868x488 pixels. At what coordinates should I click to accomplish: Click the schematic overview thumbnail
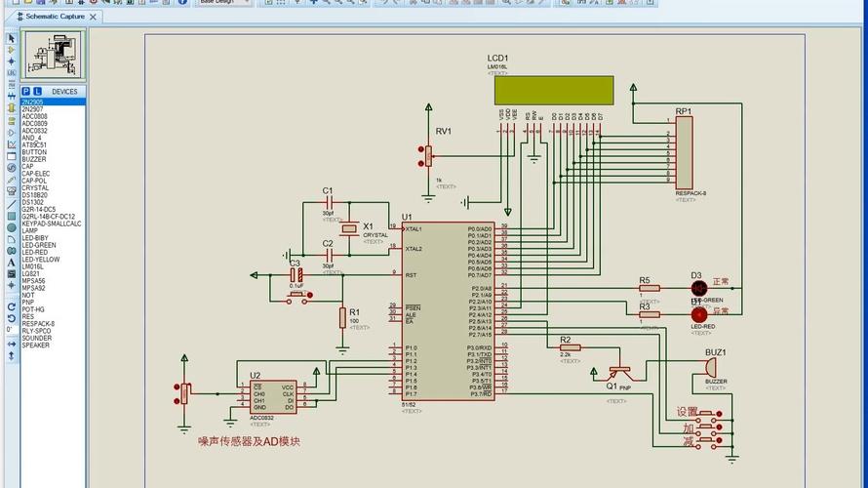pos(53,55)
